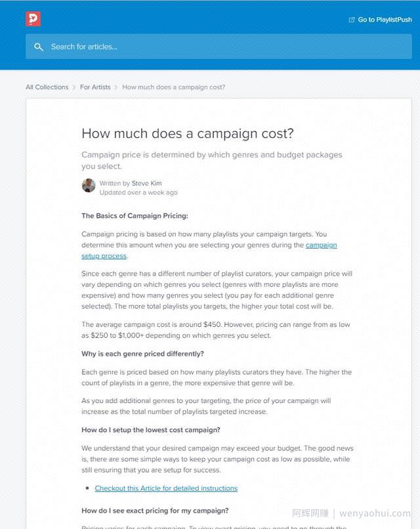Viewport: 420px width, 529px height.
Task: Click the magnifying glass search icon
Action: (x=39, y=47)
